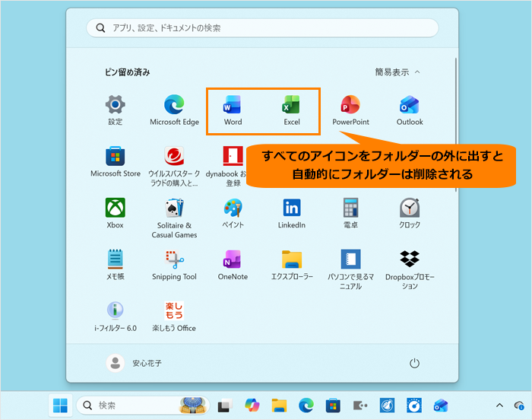Launch i-フィルター 6.0
Image resolution: width=532 pixels, height=420 pixels.
pyautogui.click(x=116, y=317)
